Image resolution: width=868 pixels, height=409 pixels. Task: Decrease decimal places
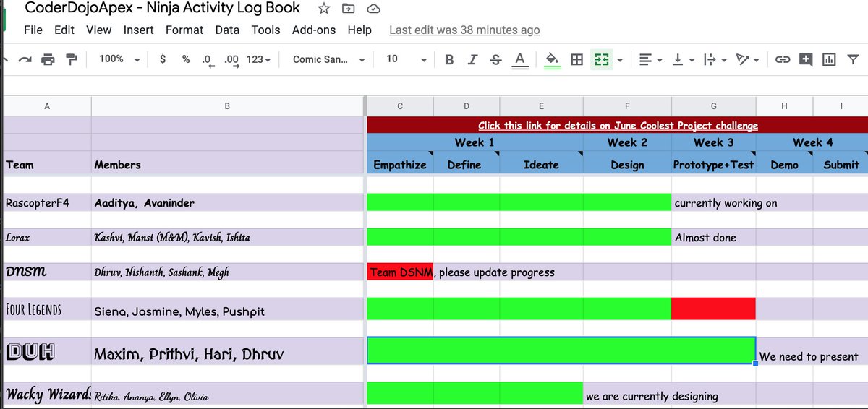pyautogui.click(x=208, y=60)
